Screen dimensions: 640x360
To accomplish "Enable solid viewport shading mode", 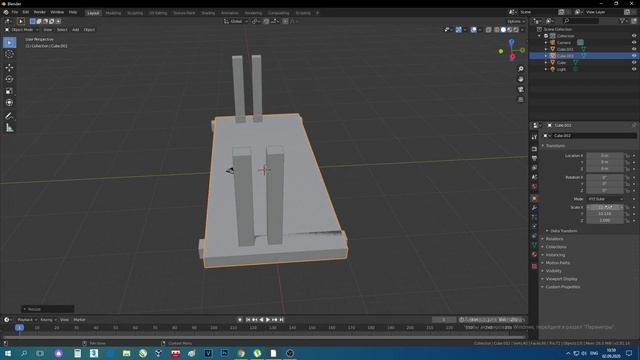I will coord(503,30).
